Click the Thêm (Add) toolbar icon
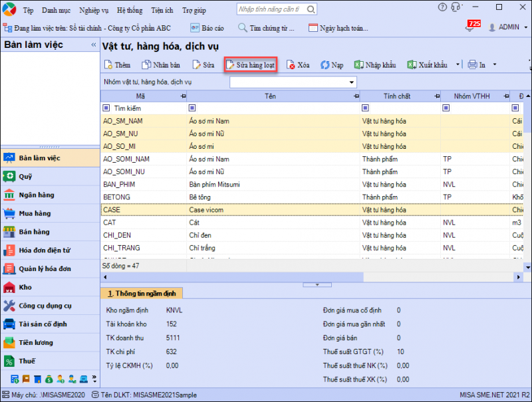The height and width of the screenshot is (402, 532). 108,65
